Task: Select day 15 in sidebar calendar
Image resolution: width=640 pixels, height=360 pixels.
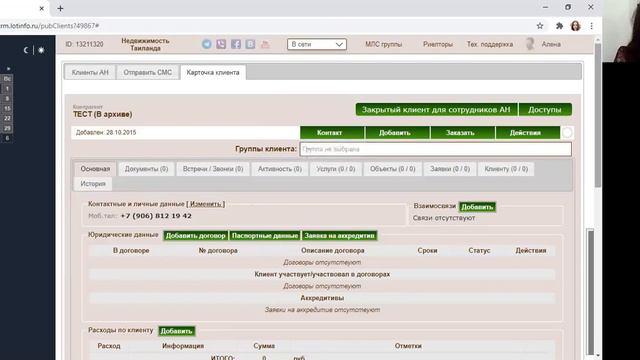Action: (7, 109)
